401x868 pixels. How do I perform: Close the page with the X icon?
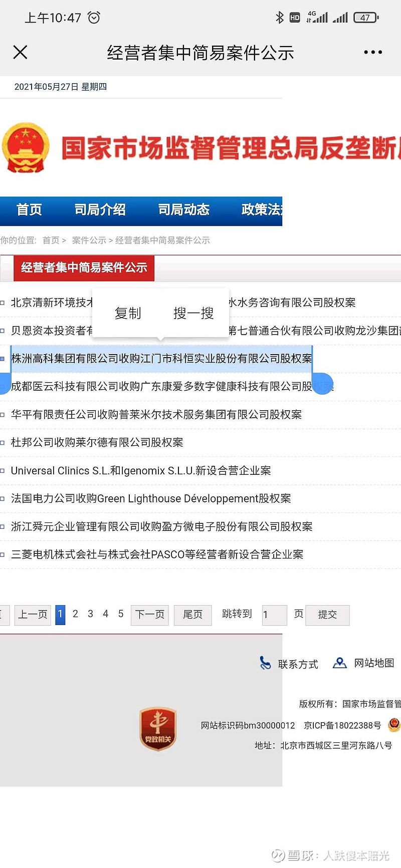20,52
